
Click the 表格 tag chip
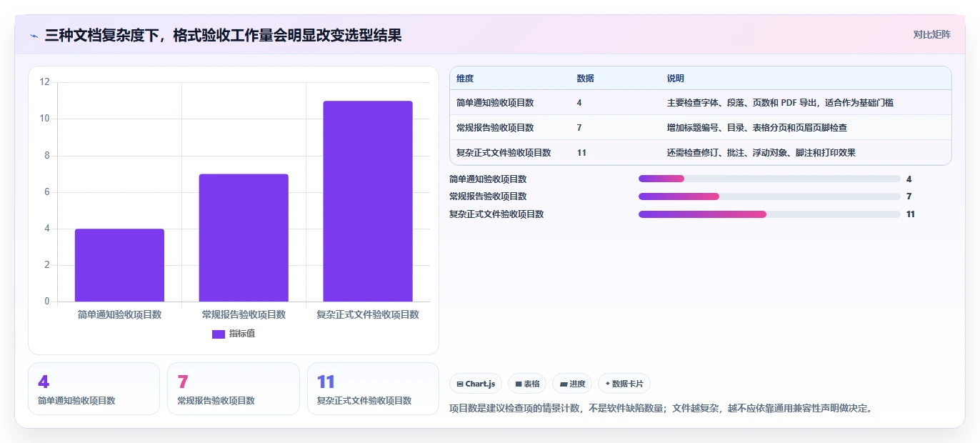coord(527,384)
